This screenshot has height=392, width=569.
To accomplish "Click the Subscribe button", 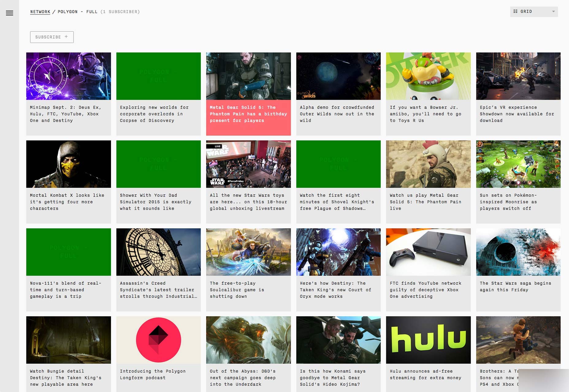I will (x=52, y=37).
